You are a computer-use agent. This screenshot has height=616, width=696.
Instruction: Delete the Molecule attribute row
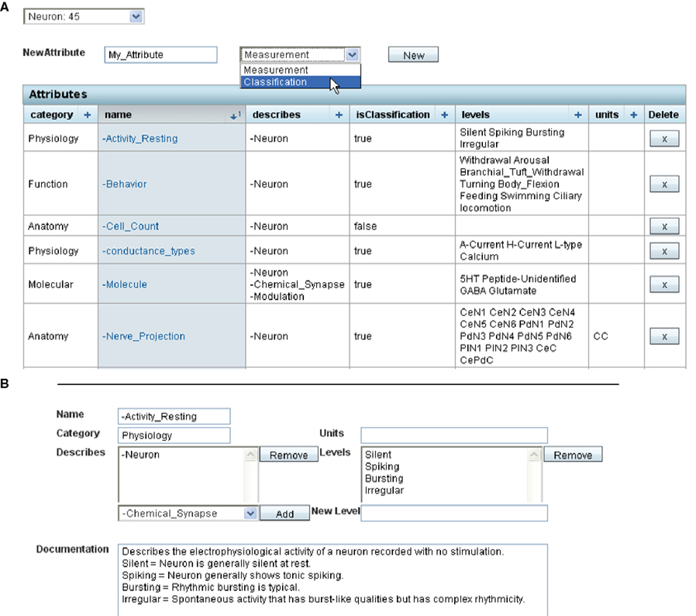pos(664,284)
